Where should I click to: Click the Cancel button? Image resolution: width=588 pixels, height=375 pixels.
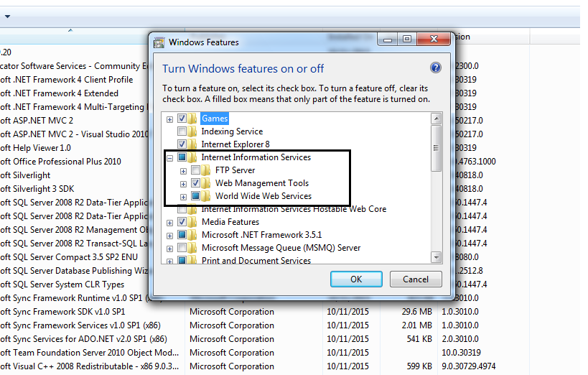coord(416,279)
